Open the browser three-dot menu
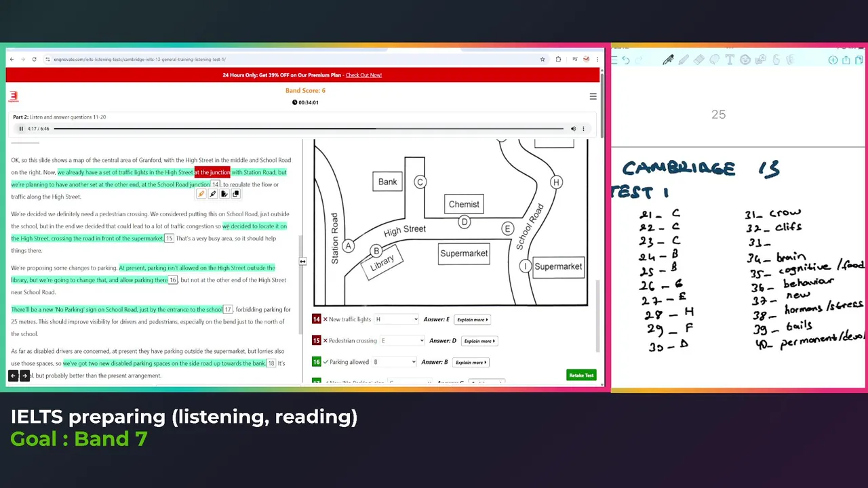Screen dimensions: 868x488 (x=597, y=60)
